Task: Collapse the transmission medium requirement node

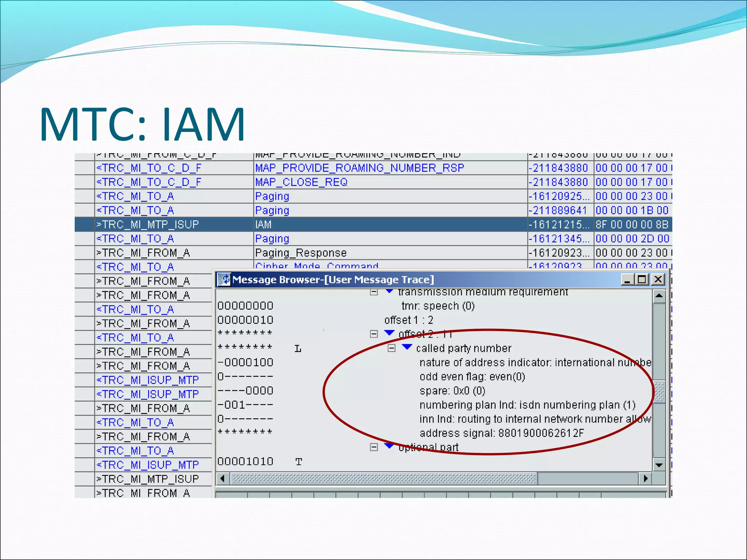Action: (374, 292)
